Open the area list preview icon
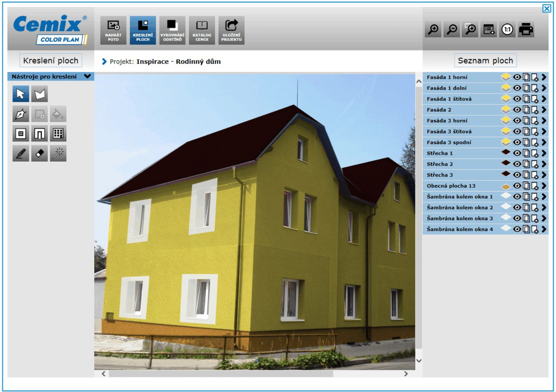The width and height of the screenshot is (556, 392). [489, 30]
